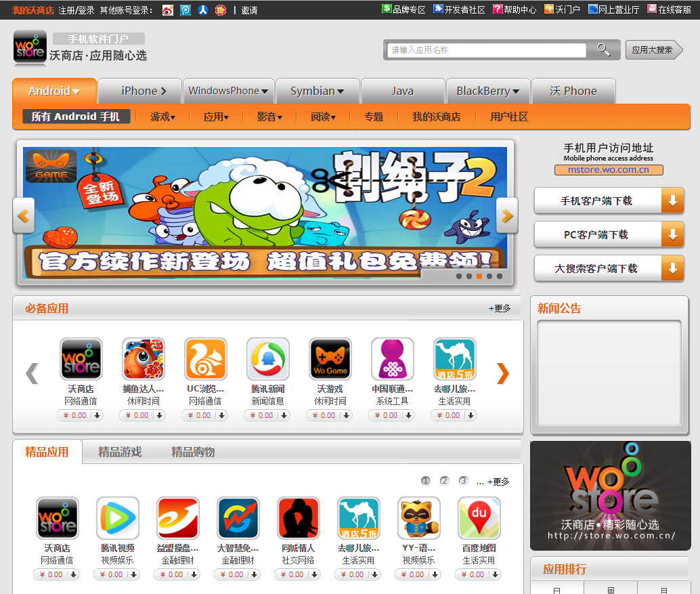Open the YY raccoon app icon
This screenshot has width=700, height=594.
pos(418,518)
